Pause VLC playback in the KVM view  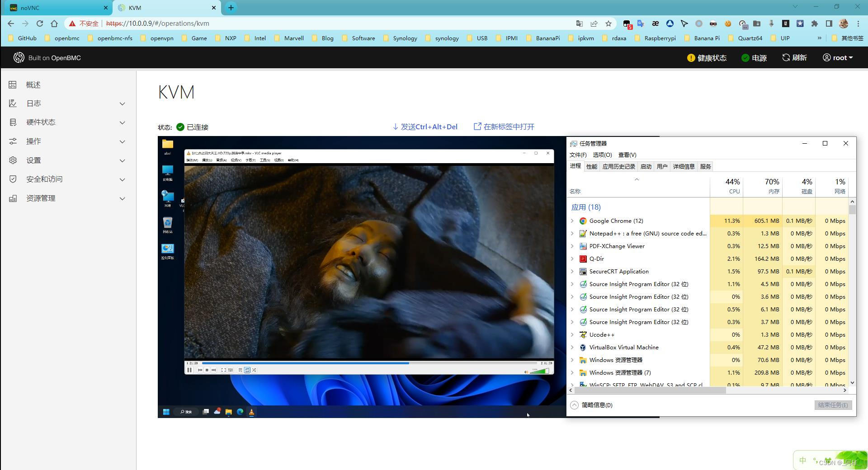pos(189,370)
